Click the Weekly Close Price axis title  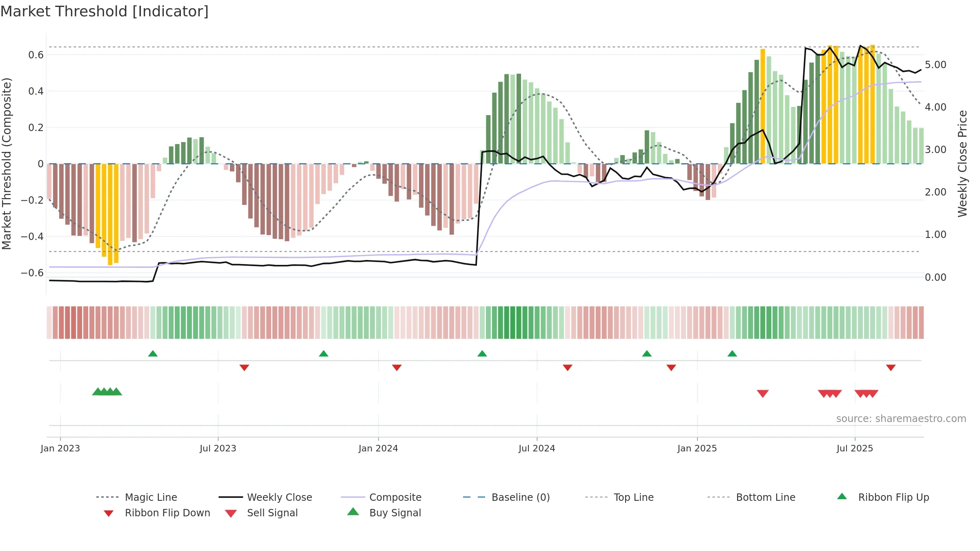coord(962,163)
